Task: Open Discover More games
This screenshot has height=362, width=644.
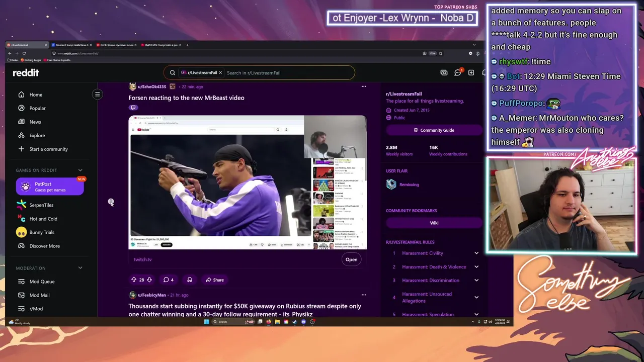Action: click(39, 246)
